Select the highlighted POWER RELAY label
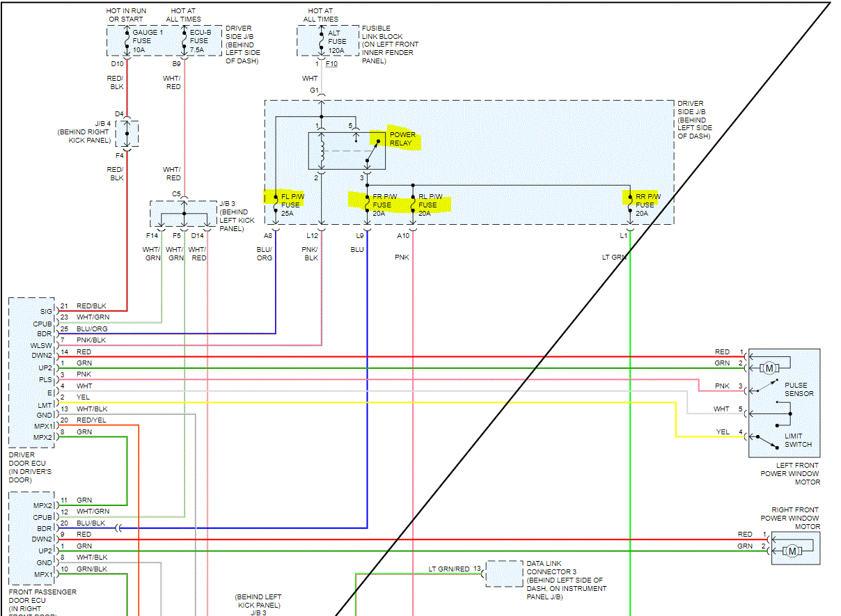 coord(402,139)
